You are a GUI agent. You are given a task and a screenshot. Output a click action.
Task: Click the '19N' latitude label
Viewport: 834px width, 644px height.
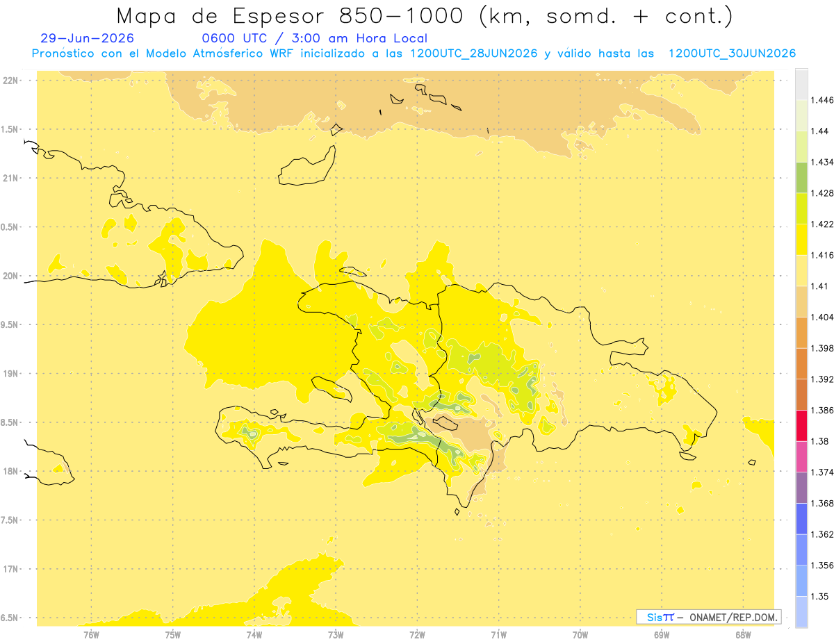point(12,374)
